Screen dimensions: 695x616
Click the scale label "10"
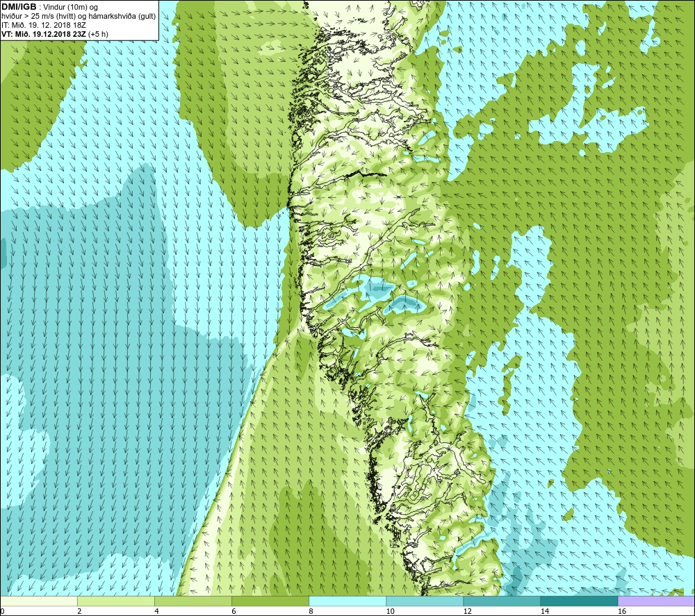coord(390,612)
